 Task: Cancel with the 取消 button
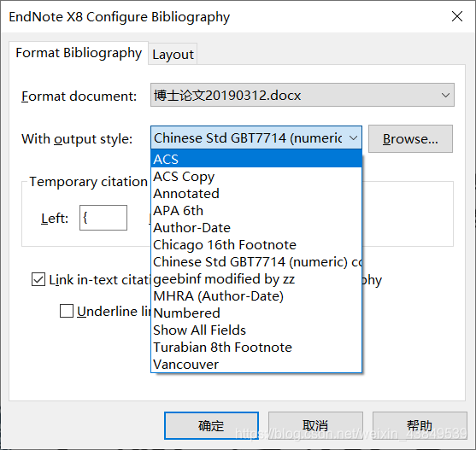tap(315, 425)
